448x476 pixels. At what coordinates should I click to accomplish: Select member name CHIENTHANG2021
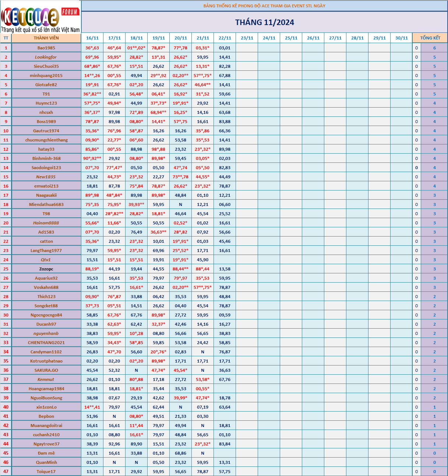[x=46, y=343]
